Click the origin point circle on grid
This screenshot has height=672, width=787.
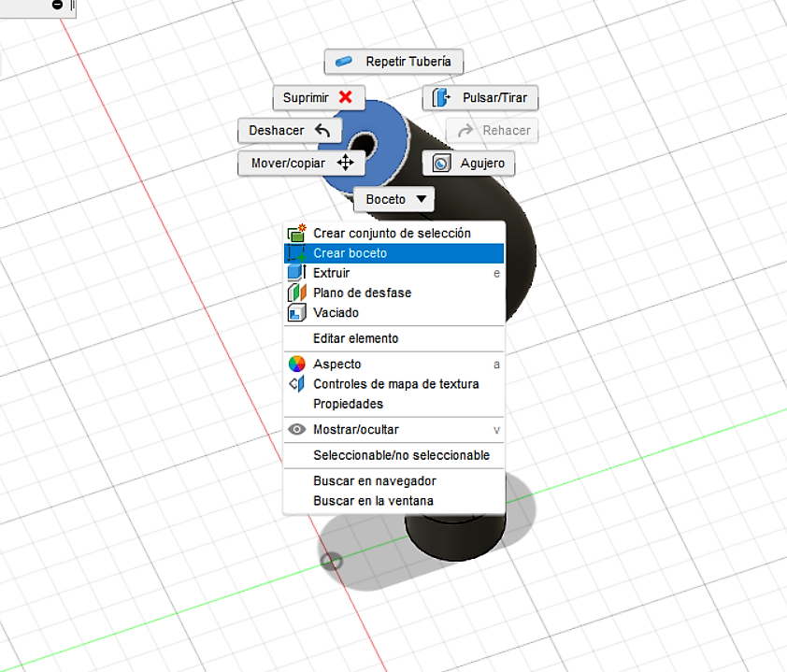pos(331,562)
